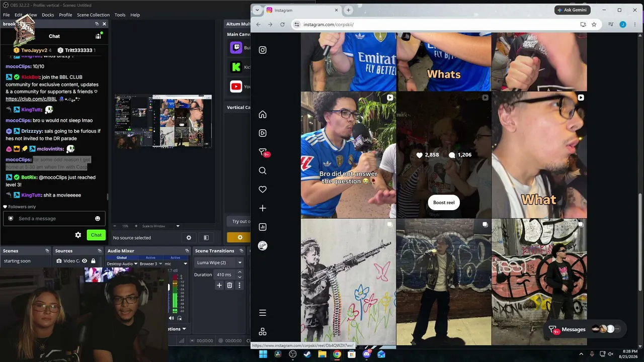The height and width of the screenshot is (362, 644).
Task: Open Instagram professional dashboard icon
Action: [x=263, y=227]
